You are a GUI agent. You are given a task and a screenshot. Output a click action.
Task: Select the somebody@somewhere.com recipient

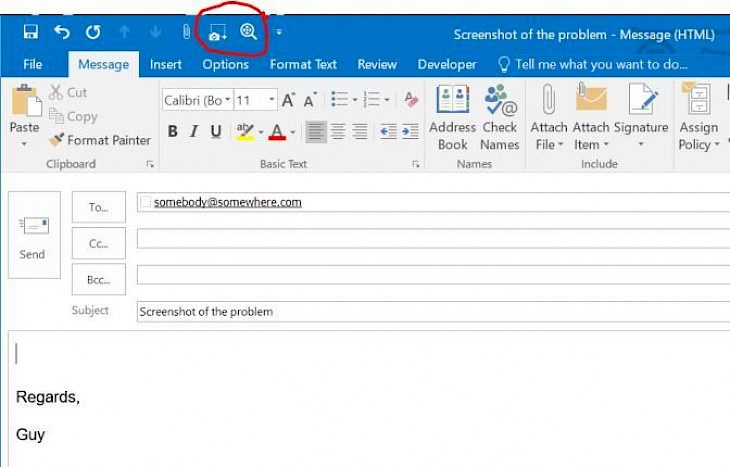[x=228, y=202]
